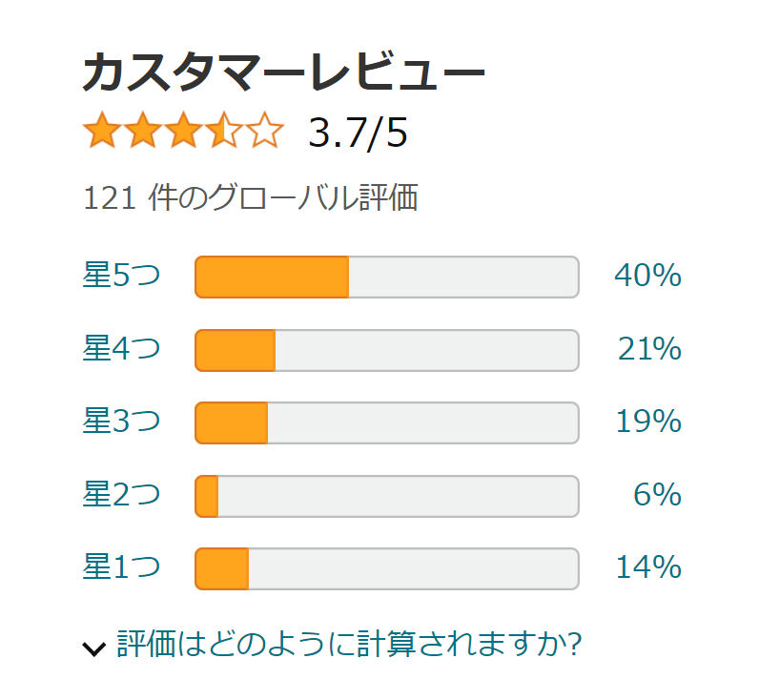Click the empty fifth star
Image resolution: width=759 pixels, height=700 pixels.
[266, 132]
